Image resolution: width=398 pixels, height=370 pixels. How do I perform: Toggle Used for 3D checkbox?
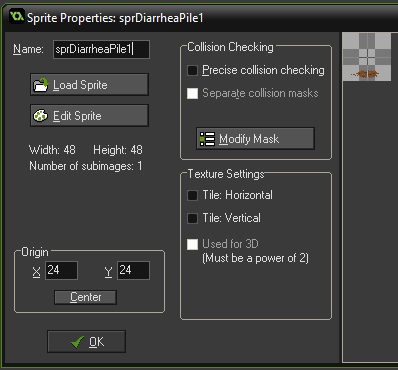click(x=192, y=244)
